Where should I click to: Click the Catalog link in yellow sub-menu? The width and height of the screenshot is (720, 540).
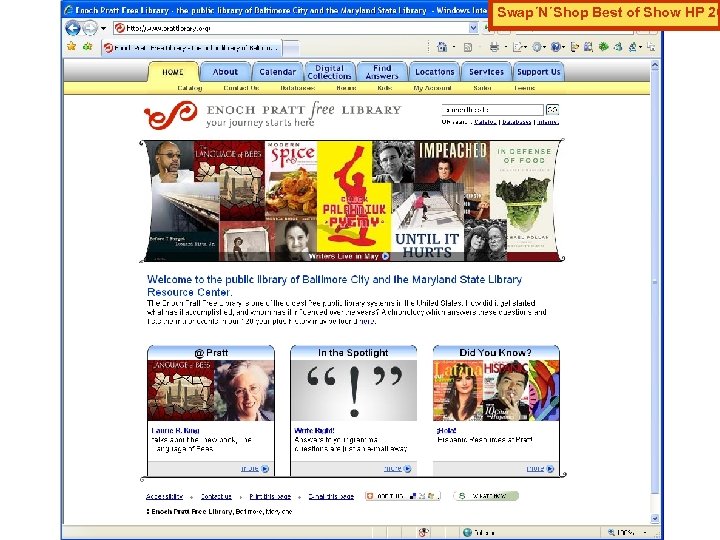coord(190,88)
